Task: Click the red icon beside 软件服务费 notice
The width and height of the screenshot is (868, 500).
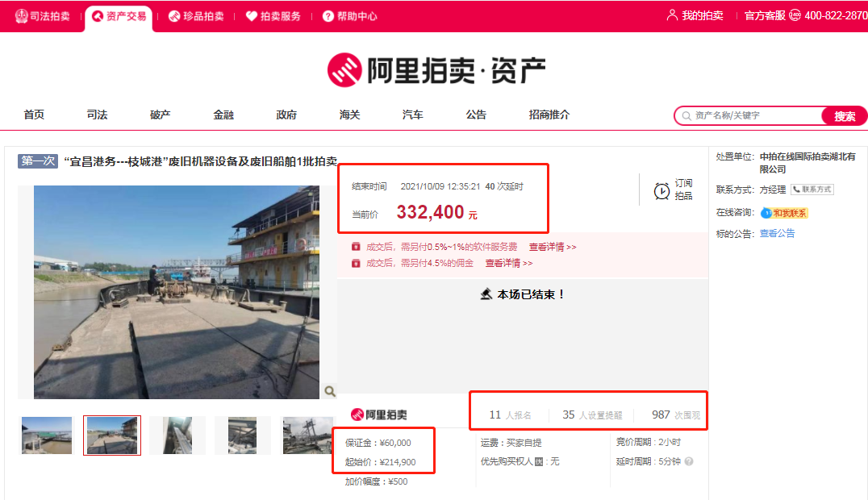Action: [356, 247]
